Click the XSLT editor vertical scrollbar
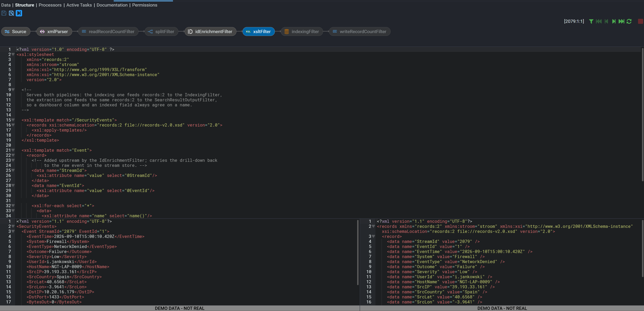The height and width of the screenshot is (311, 644). [x=642, y=115]
